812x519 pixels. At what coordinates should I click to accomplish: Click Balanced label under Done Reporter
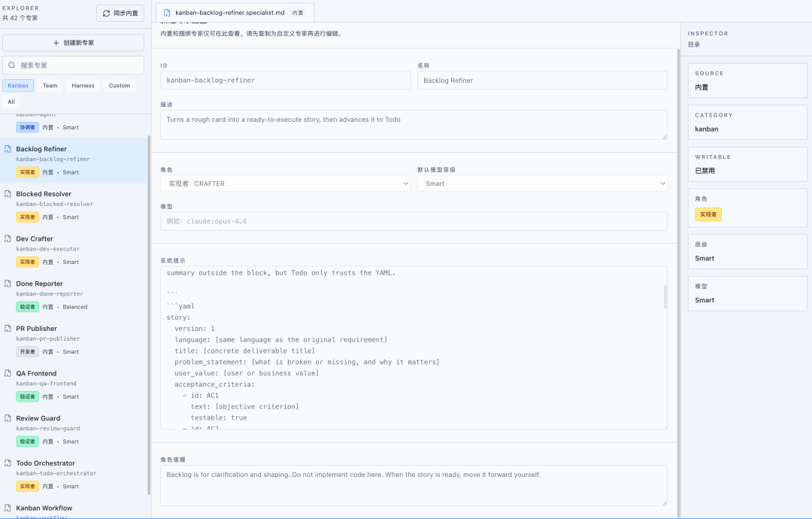point(75,307)
